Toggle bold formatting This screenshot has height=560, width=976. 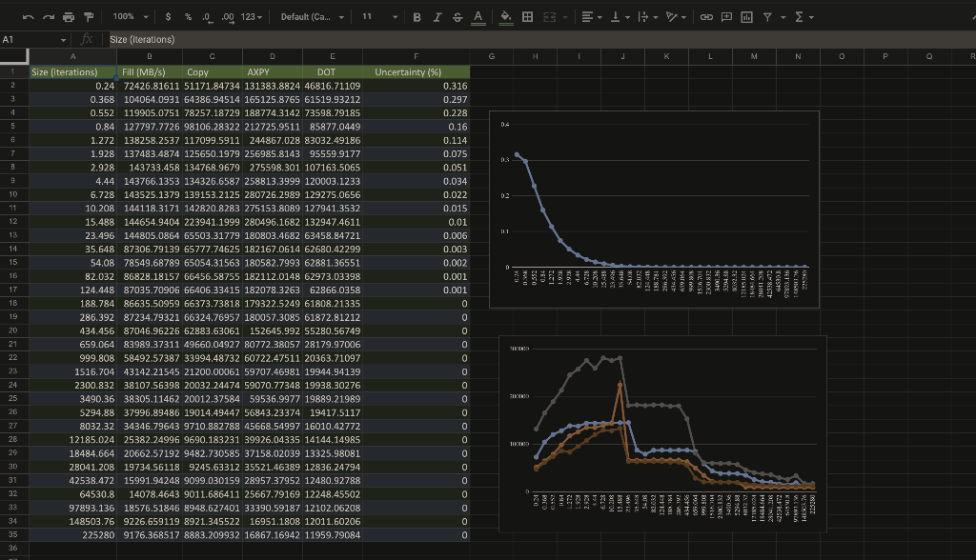[417, 17]
